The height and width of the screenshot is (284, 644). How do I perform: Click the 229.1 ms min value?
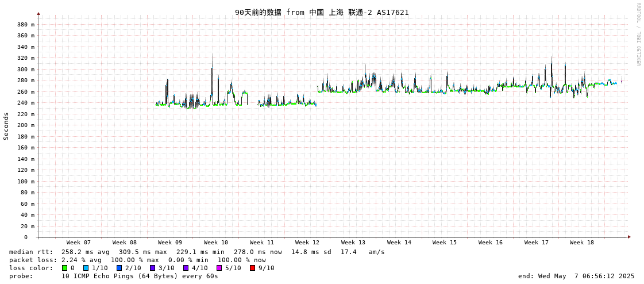click(200, 252)
